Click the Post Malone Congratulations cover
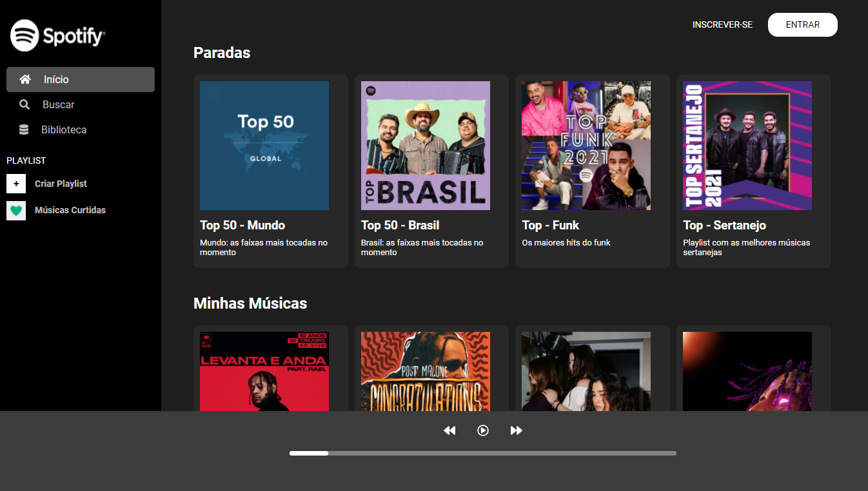Screen dimensions: 868x491 point(425,371)
